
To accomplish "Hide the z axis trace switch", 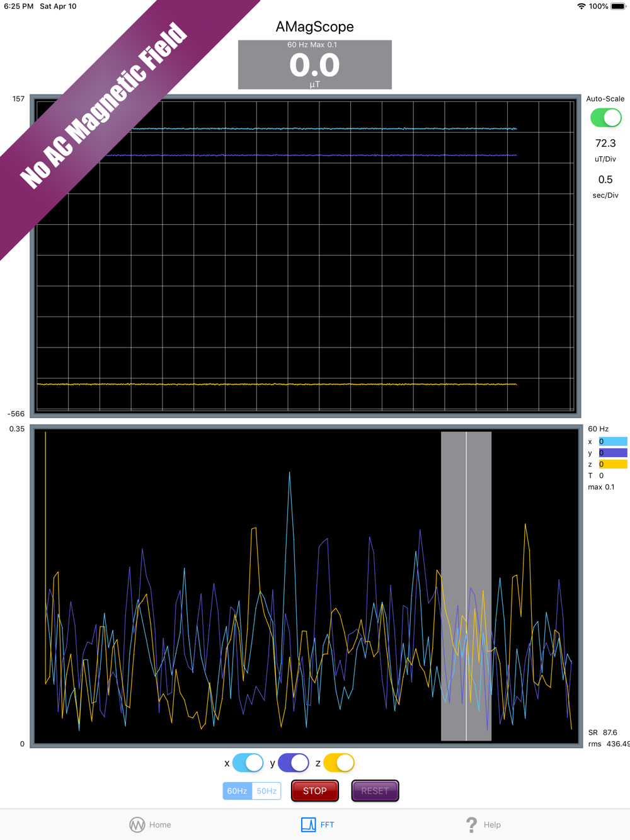I will click(339, 763).
